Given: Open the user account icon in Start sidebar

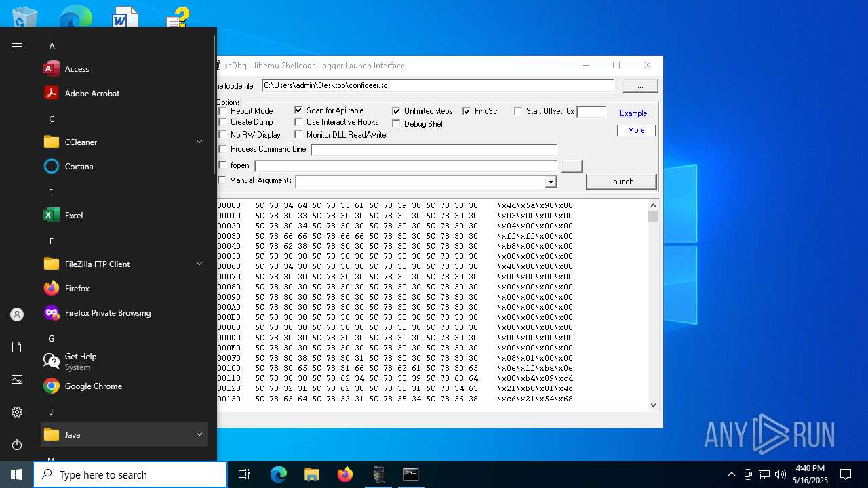Looking at the screenshot, I should pyautogui.click(x=17, y=314).
